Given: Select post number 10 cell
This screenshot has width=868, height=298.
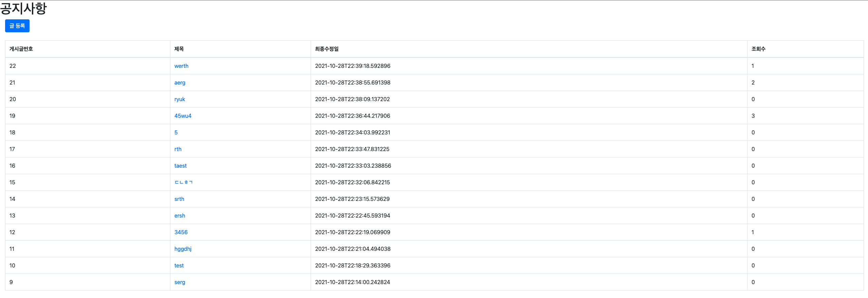Looking at the screenshot, I should click(x=88, y=265).
